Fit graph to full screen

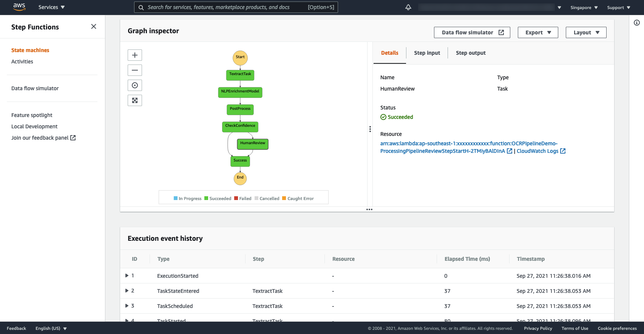[x=135, y=100]
